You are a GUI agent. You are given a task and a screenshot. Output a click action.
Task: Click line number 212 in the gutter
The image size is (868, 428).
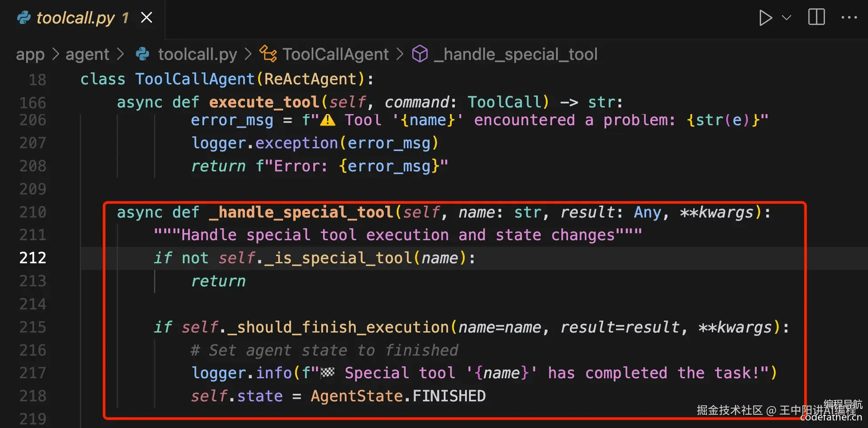(33, 258)
